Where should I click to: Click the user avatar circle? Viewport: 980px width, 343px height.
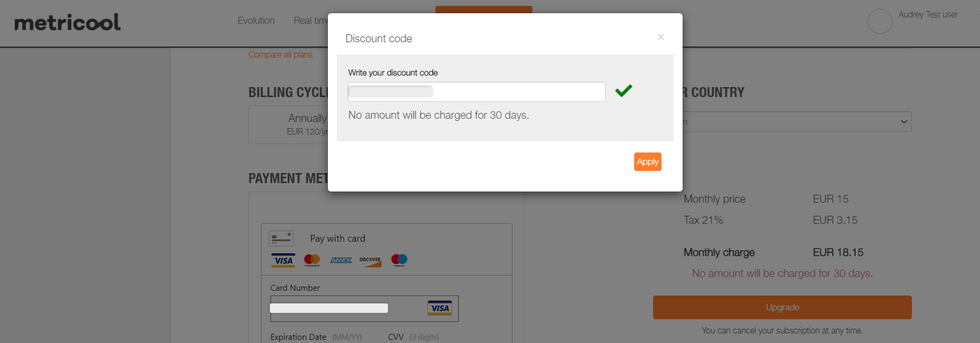[x=879, y=22]
